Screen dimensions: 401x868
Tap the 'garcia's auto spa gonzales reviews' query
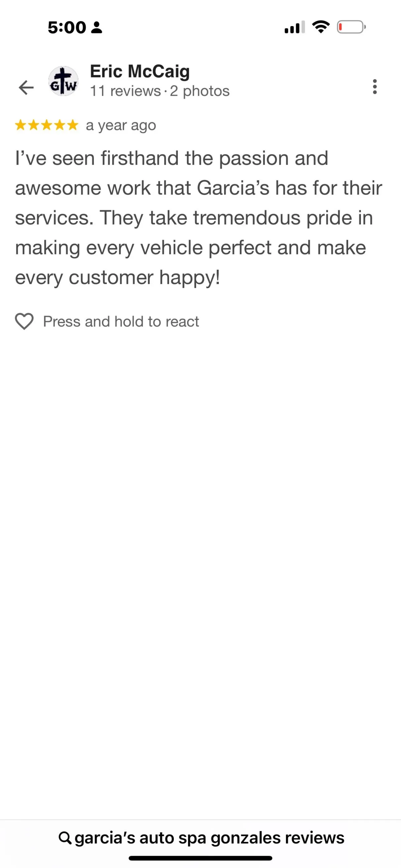click(x=210, y=838)
